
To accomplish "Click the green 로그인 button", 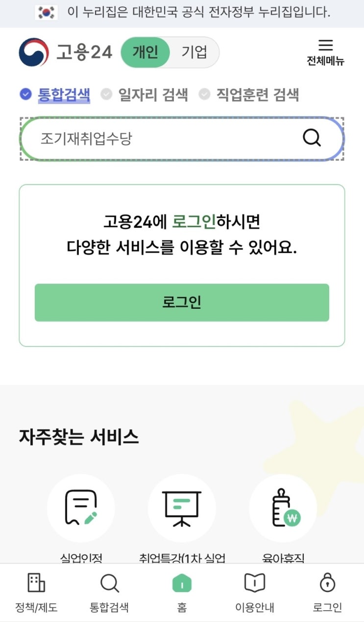I will (x=182, y=302).
